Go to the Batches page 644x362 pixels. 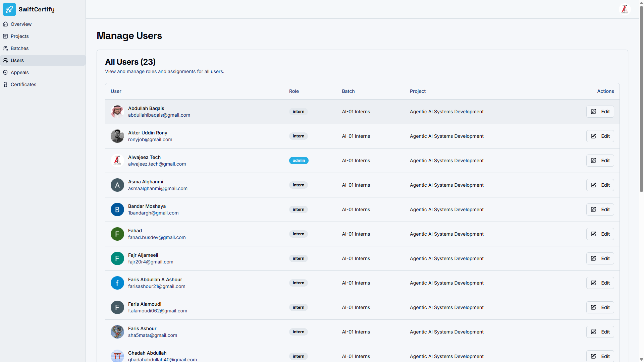click(19, 48)
